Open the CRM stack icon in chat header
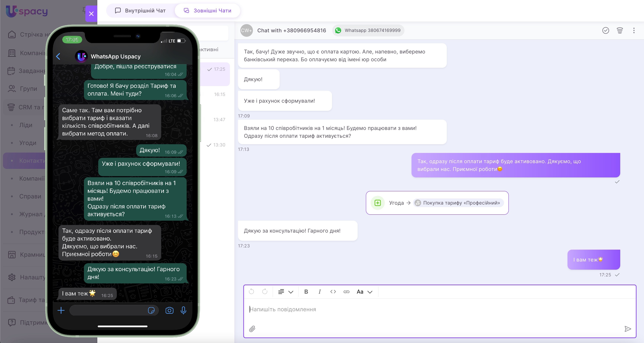 click(x=620, y=30)
